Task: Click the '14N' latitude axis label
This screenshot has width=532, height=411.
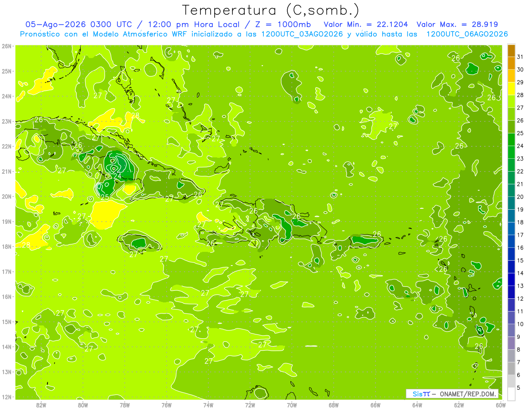Action: click(x=7, y=347)
